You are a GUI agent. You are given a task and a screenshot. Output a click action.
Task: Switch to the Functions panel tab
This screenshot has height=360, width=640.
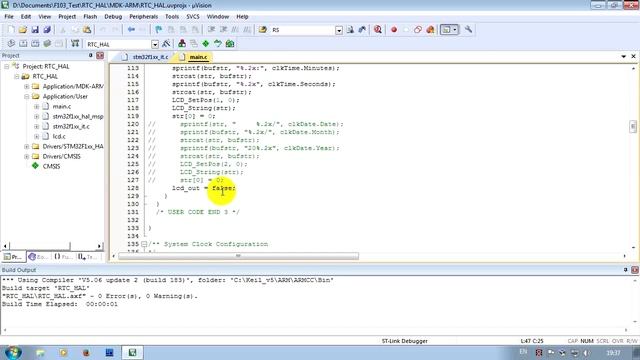(x=63, y=257)
